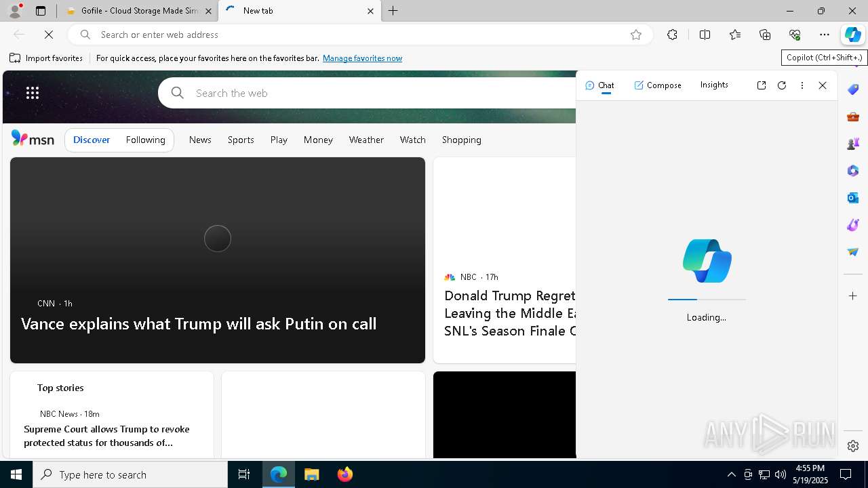Open Microsoft 365 sidebar icon
This screenshot has width=868, height=488.
coord(853,171)
